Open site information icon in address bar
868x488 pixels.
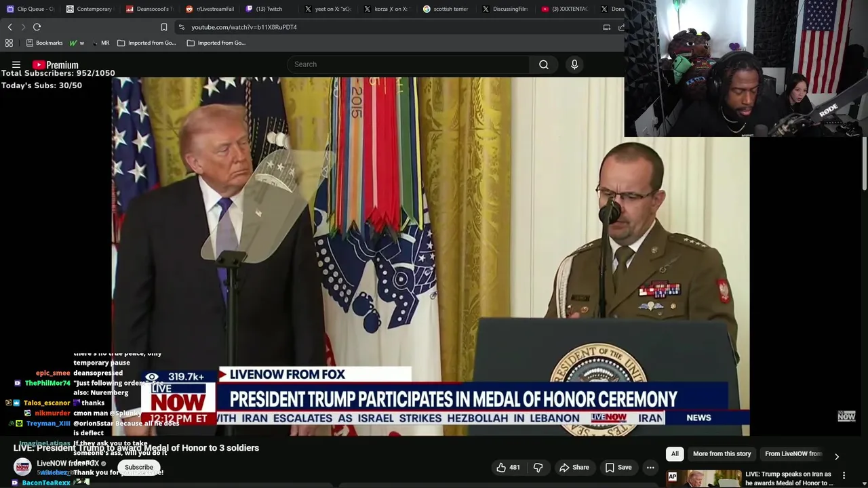click(x=181, y=27)
